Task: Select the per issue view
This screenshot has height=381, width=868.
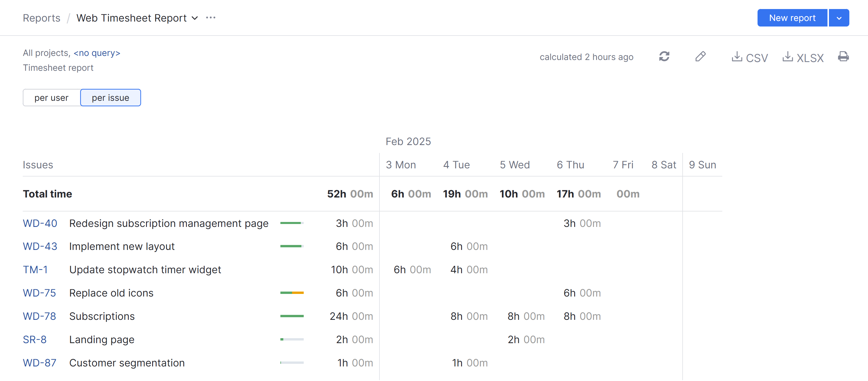Action: [110, 98]
